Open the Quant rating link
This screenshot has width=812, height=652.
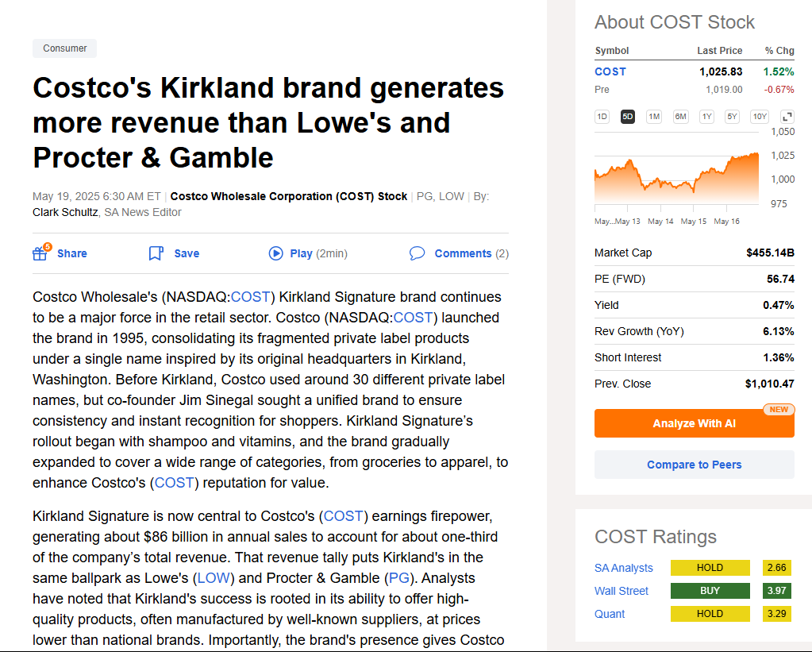coord(610,614)
